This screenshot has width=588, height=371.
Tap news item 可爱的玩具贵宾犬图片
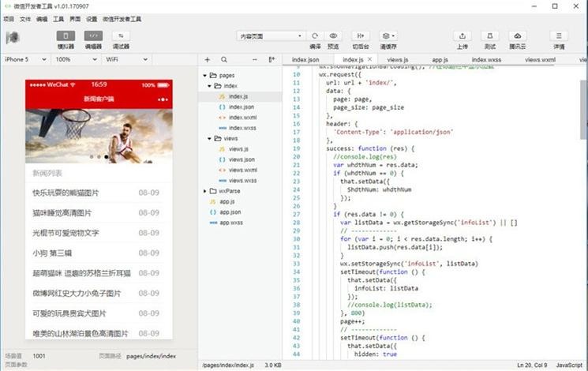[x=99, y=313]
